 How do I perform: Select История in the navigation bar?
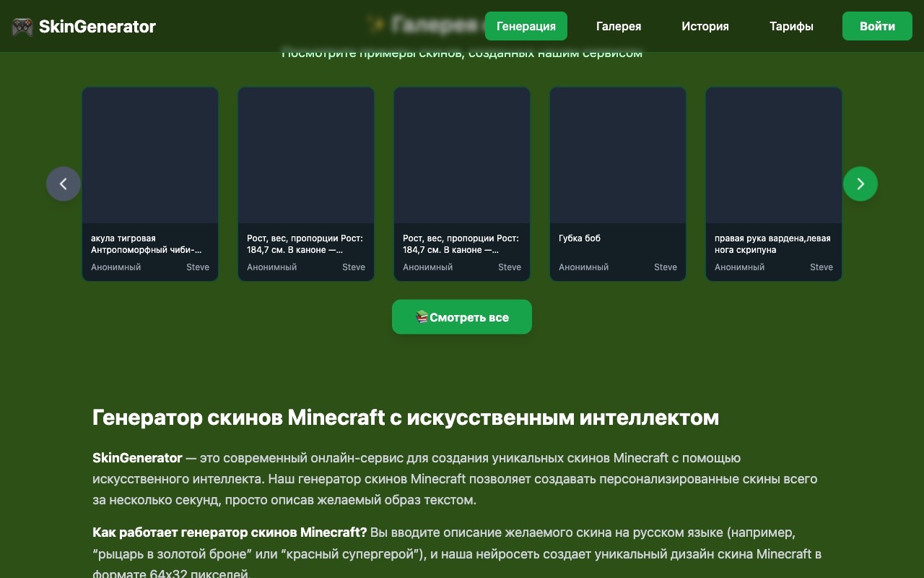coord(705,26)
